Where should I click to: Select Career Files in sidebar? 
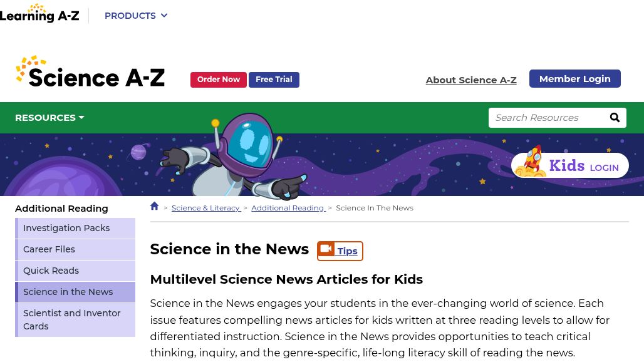click(49, 249)
